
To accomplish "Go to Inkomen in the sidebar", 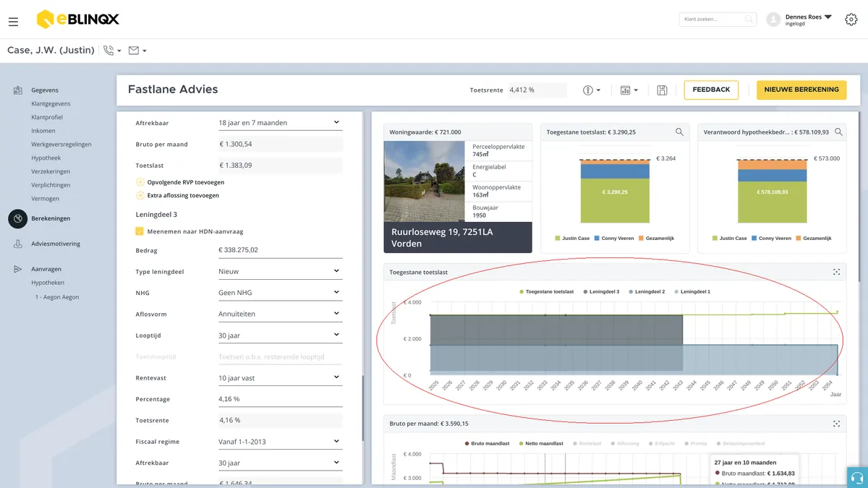I will click(x=43, y=131).
